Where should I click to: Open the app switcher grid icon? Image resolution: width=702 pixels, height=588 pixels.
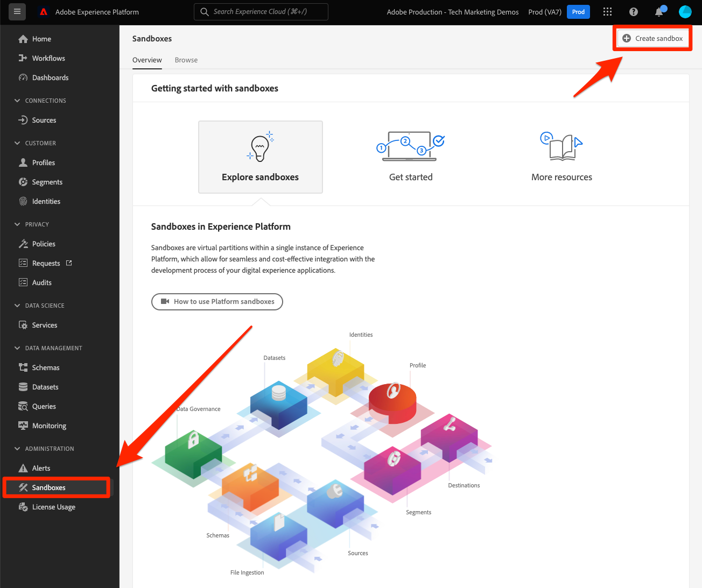coord(608,12)
